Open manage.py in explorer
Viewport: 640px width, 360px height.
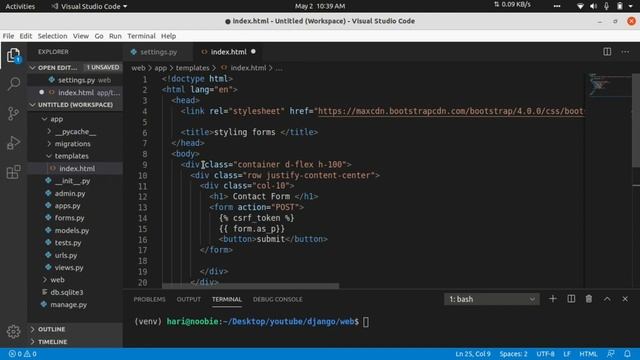(75, 304)
